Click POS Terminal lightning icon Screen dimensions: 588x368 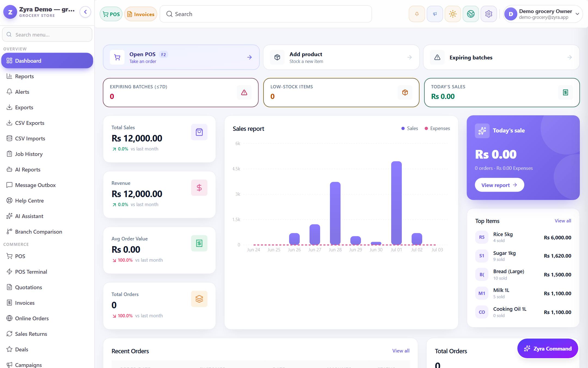pos(9,272)
